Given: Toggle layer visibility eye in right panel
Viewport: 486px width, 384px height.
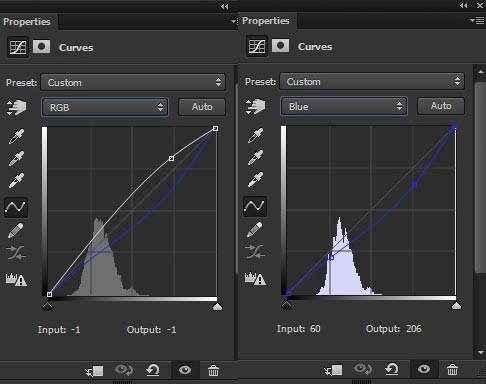Looking at the screenshot, I should (x=424, y=369).
